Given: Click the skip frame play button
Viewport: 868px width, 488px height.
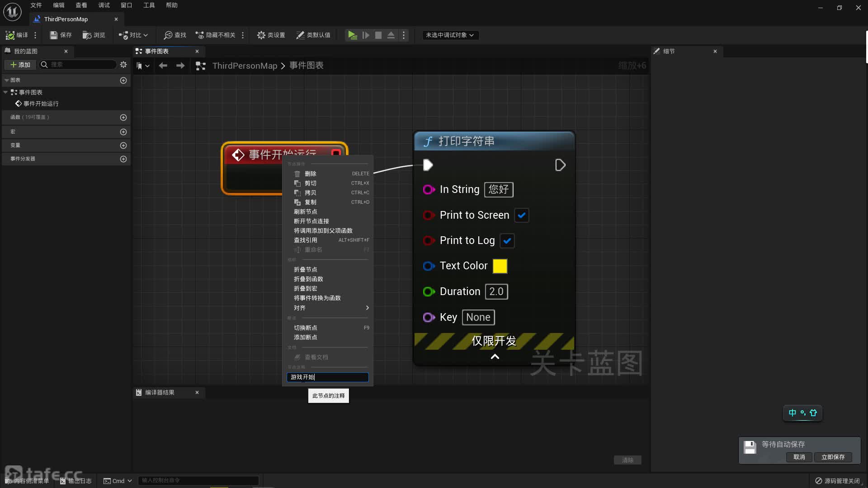Looking at the screenshot, I should pos(366,35).
